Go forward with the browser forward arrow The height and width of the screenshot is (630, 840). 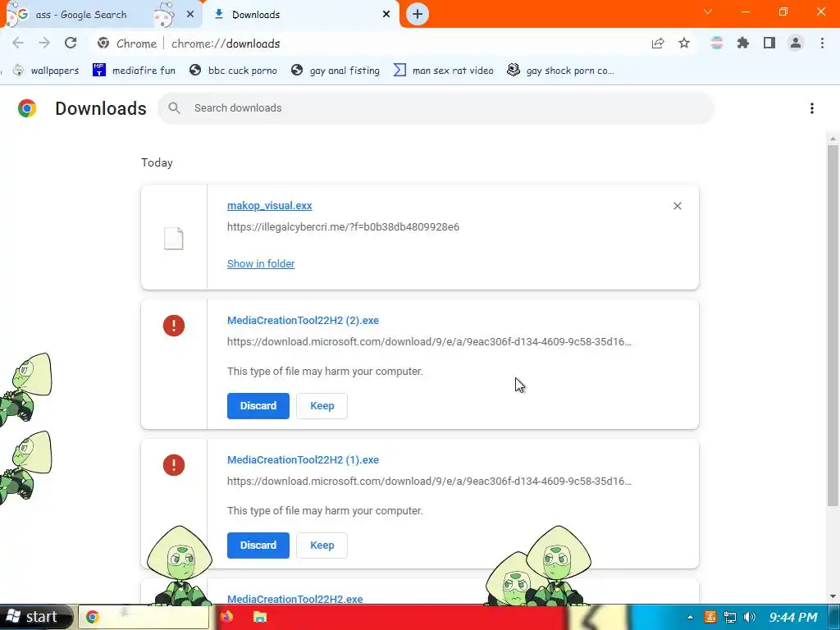tap(44, 43)
